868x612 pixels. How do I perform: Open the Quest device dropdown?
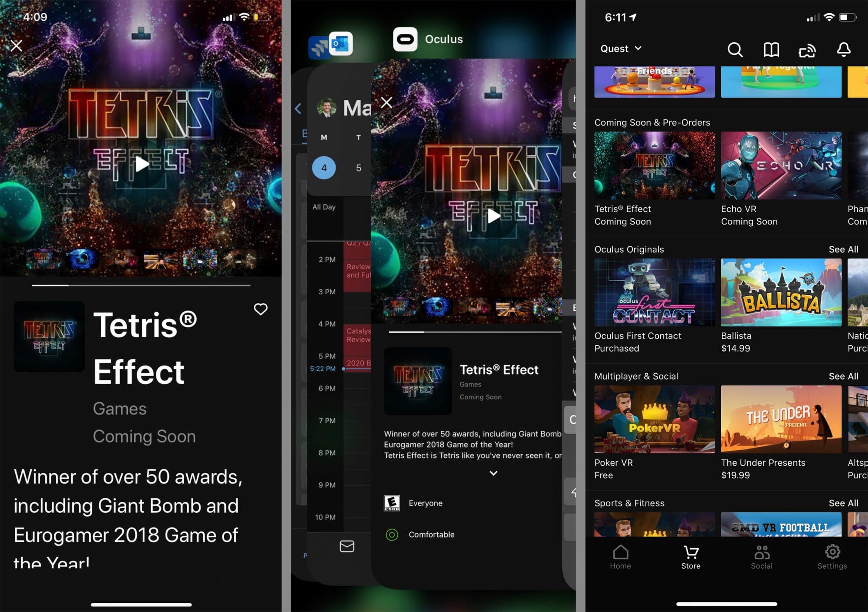tap(620, 49)
